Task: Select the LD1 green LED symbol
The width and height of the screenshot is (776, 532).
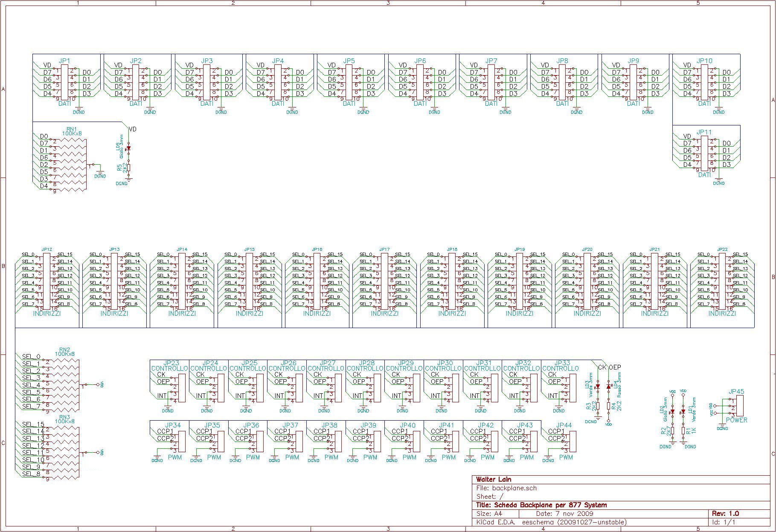Action: [683, 412]
